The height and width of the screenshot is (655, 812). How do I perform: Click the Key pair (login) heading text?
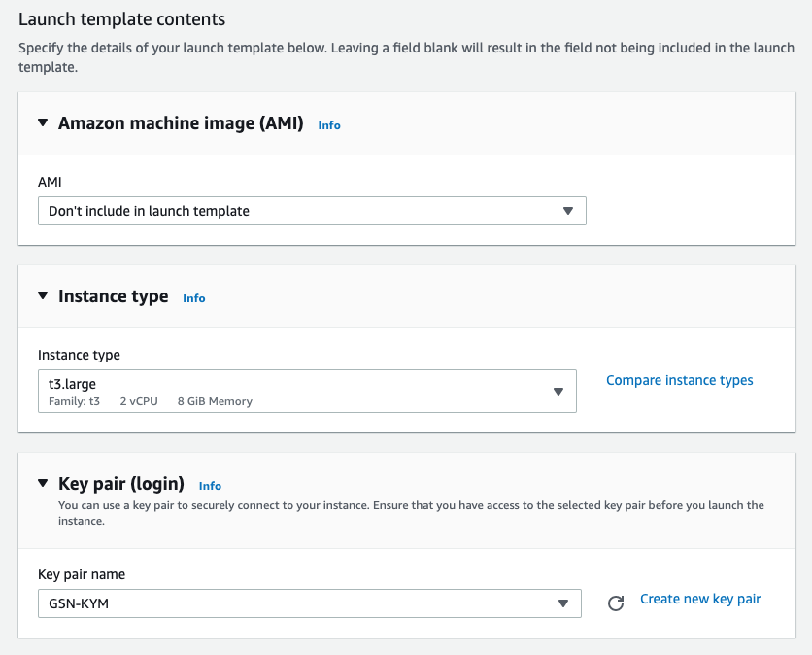click(x=121, y=483)
